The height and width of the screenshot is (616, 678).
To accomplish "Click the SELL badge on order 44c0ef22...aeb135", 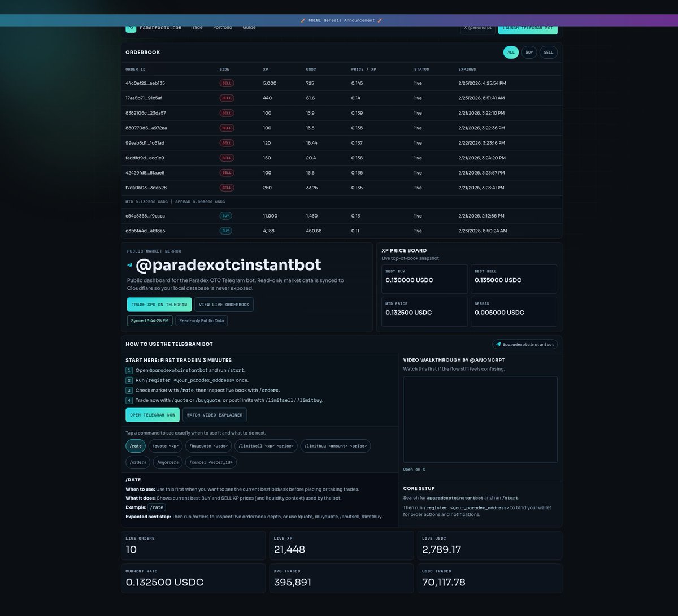I will 227,83.
